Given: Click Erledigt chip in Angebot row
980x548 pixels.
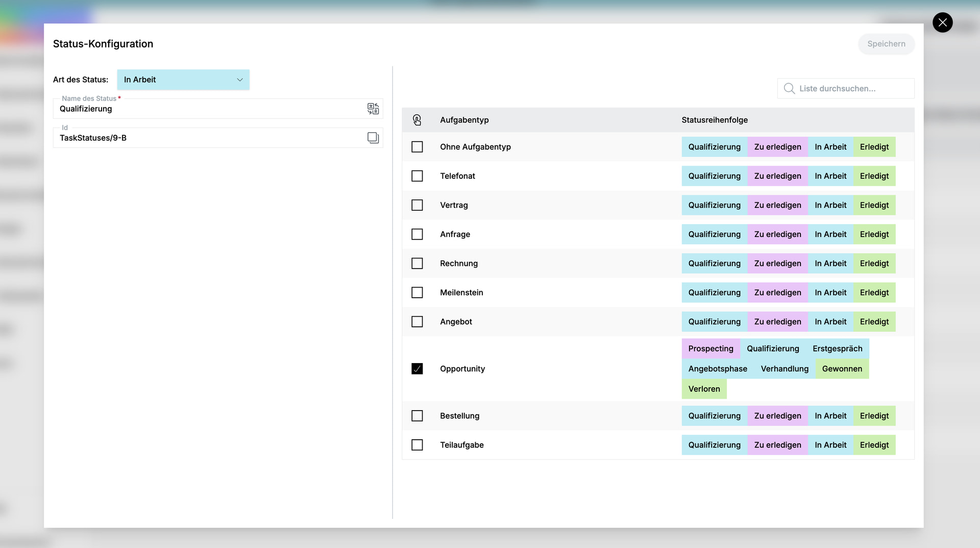Looking at the screenshot, I should click(x=874, y=322).
